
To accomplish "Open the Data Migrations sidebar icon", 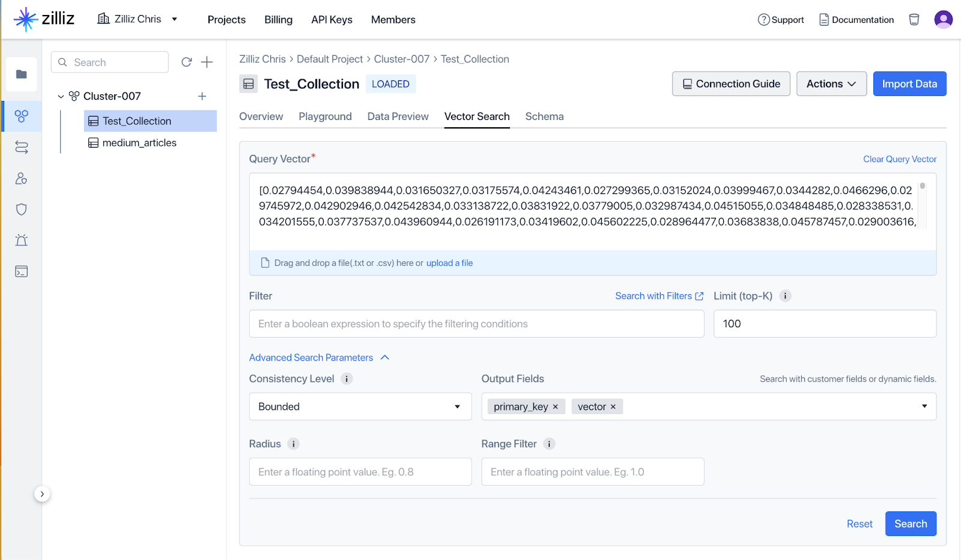I will coord(21,147).
